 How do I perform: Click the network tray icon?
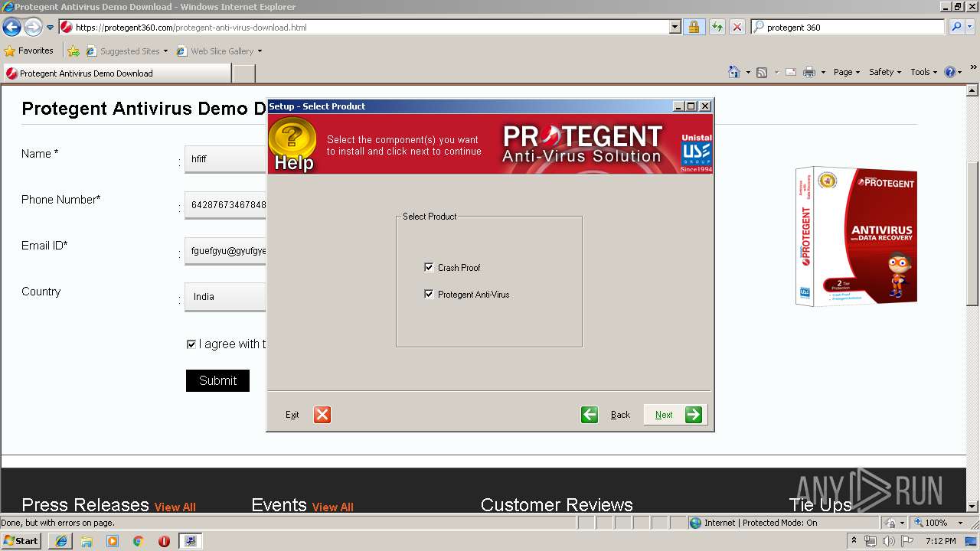pos(871,541)
